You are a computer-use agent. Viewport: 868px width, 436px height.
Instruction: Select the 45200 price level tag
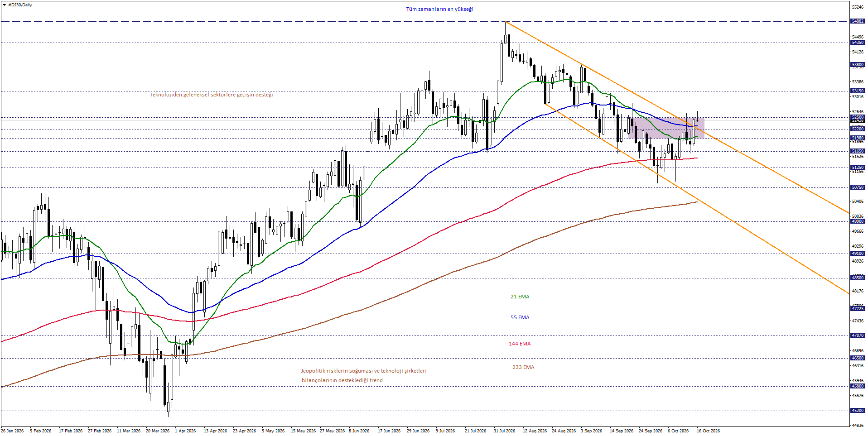point(858,411)
